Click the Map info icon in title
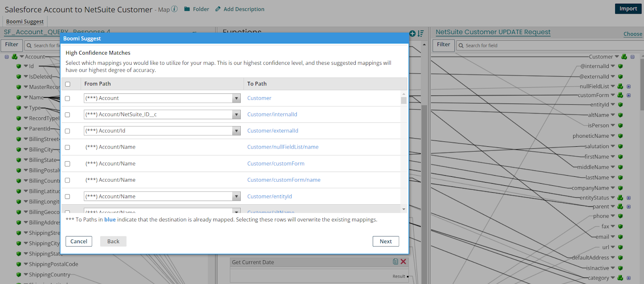 (174, 9)
